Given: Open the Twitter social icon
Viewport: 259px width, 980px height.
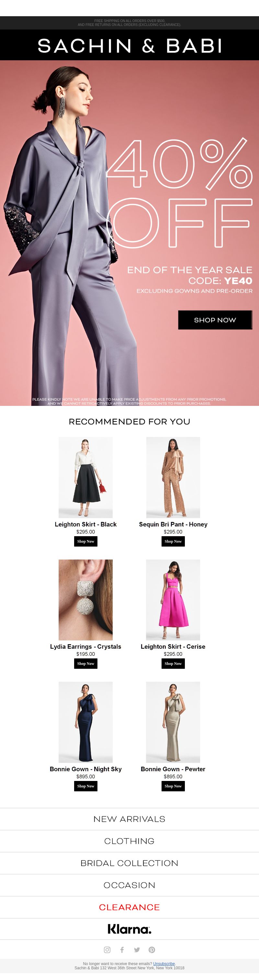Looking at the screenshot, I should click(x=137, y=950).
